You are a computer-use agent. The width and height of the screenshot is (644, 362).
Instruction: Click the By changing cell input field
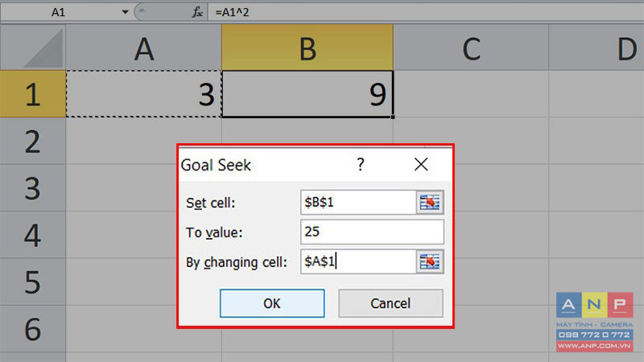click(x=358, y=261)
